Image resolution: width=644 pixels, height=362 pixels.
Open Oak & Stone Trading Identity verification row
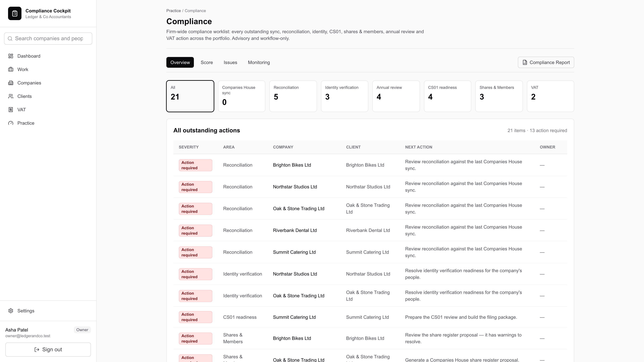pyautogui.click(x=299, y=296)
